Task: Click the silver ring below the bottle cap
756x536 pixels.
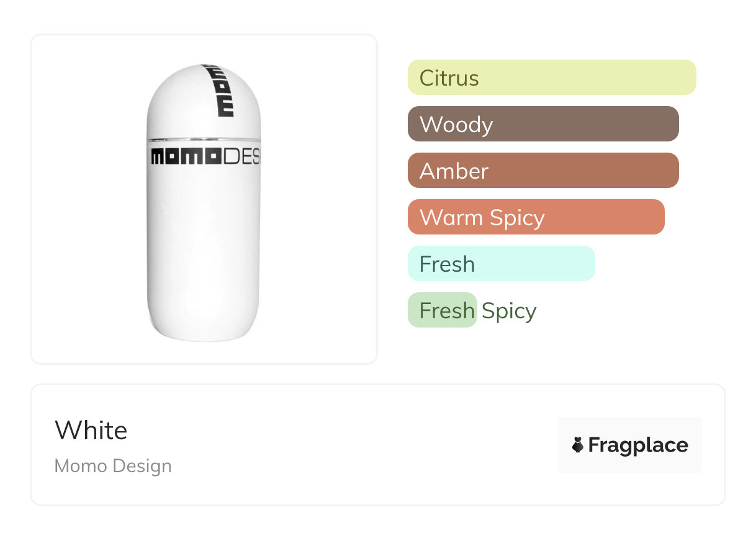Action: point(204,139)
